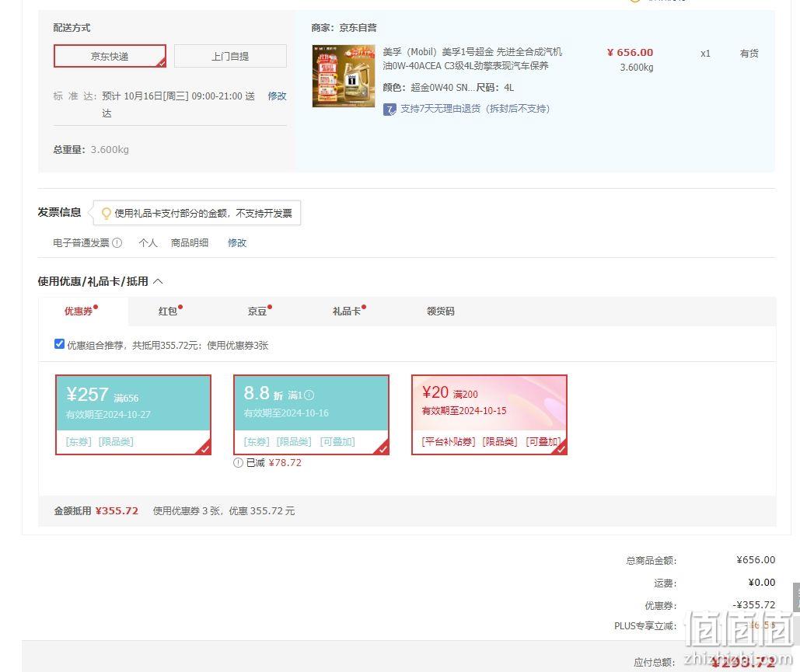Click the 使用礼品卡支付 invoice notice text
This screenshot has height=672, width=800.
click(x=203, y=213)
